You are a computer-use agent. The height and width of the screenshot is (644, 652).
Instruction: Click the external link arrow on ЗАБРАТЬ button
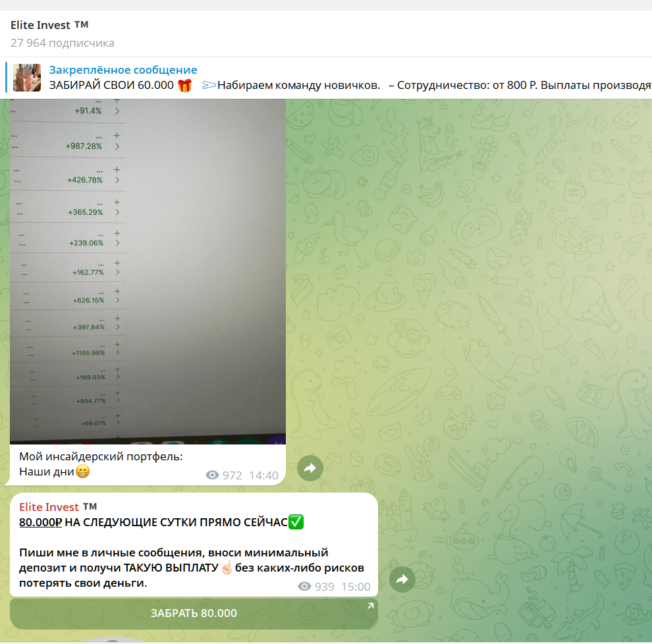click(x=370, y=606)
